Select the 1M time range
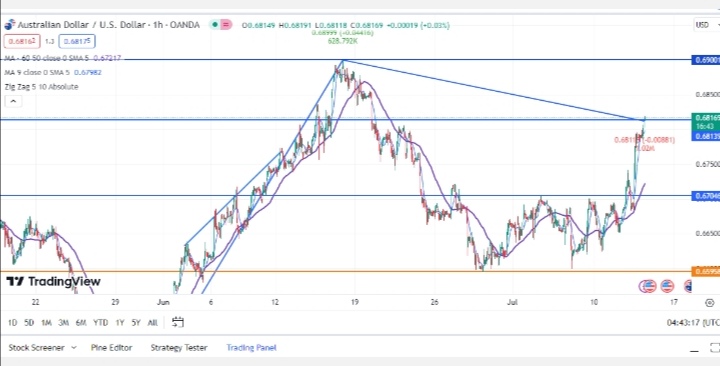 tap(46, 323)
